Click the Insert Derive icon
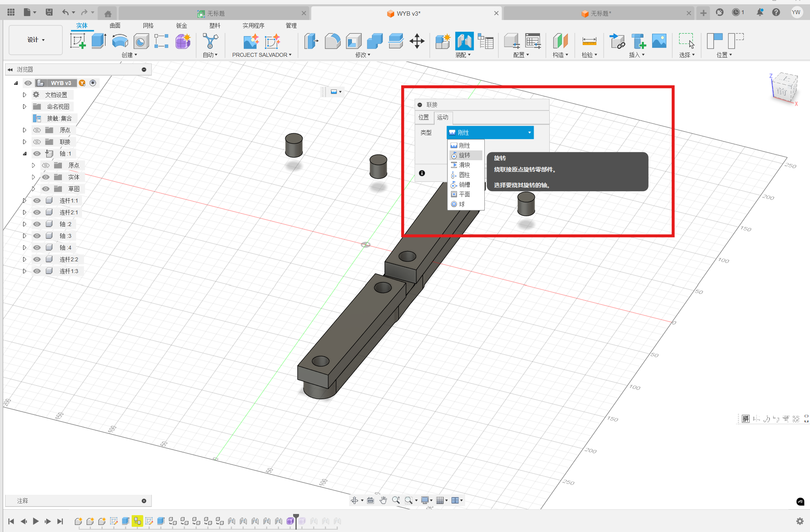 617,41
